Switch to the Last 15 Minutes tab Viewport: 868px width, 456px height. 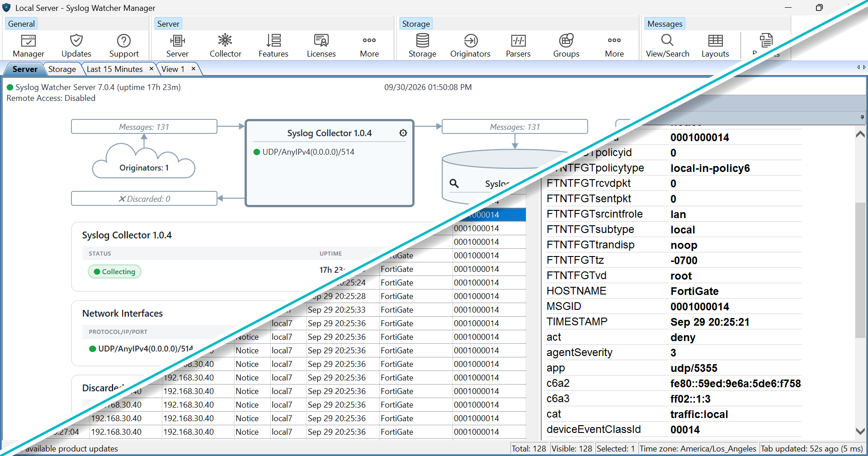[115, 69]
